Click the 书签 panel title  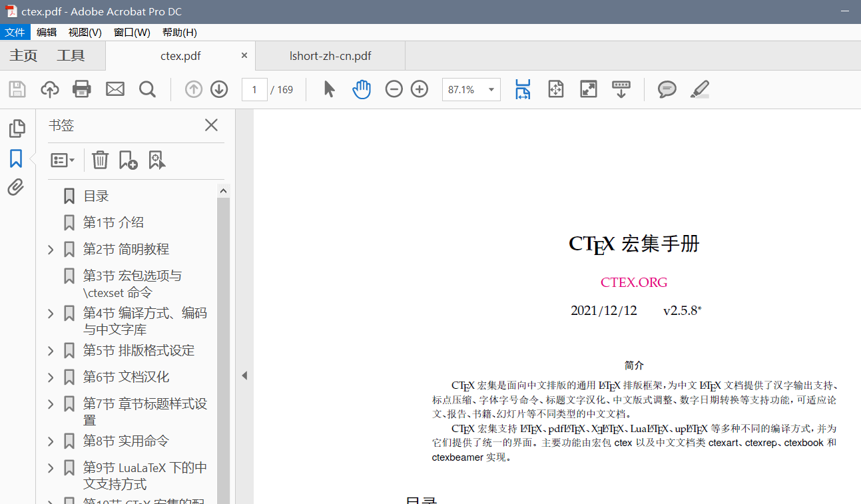tap(61, 125)
